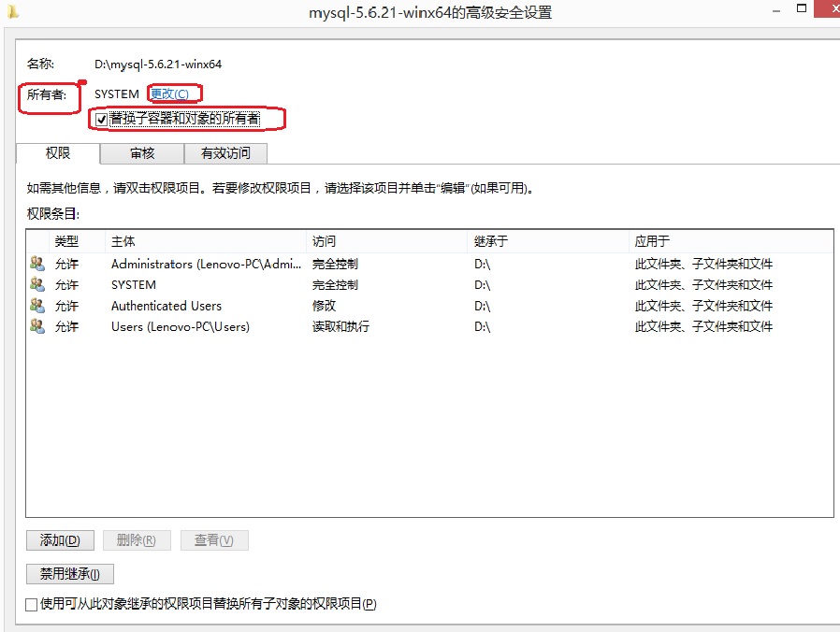Click the group icon for Users (Lenovo-PC\Users)
The image size is (840, 632).
[x=37, y=326]
